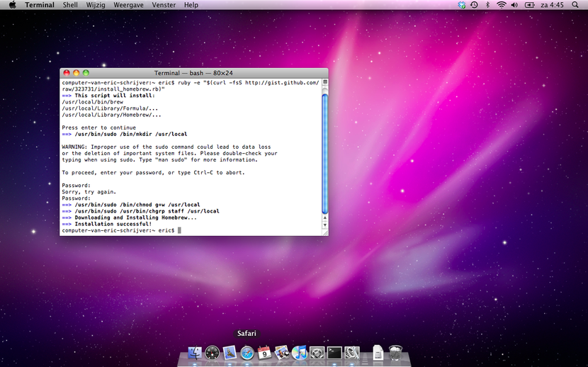Viewport: 588px width, 367px height.
Task: Click the "Sorry, try again." line
Action: (x=89, y=191)
